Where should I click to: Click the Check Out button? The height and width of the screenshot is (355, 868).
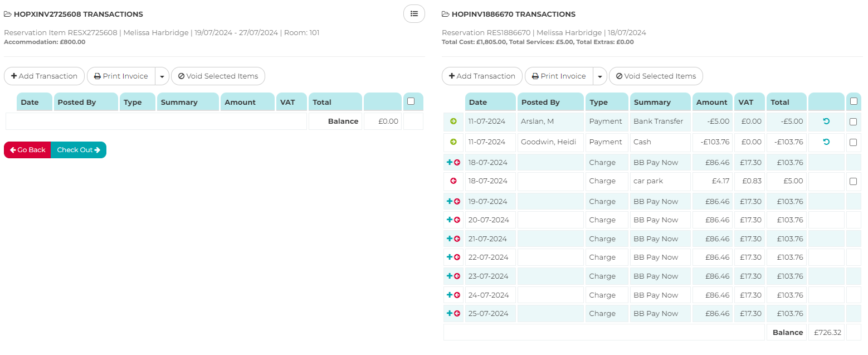[79, 150]
